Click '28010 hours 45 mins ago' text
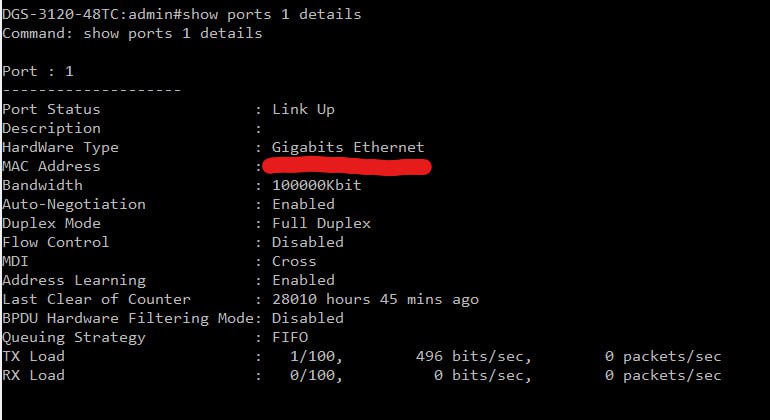This screenshot has width=770, height=420. point(376,300)
